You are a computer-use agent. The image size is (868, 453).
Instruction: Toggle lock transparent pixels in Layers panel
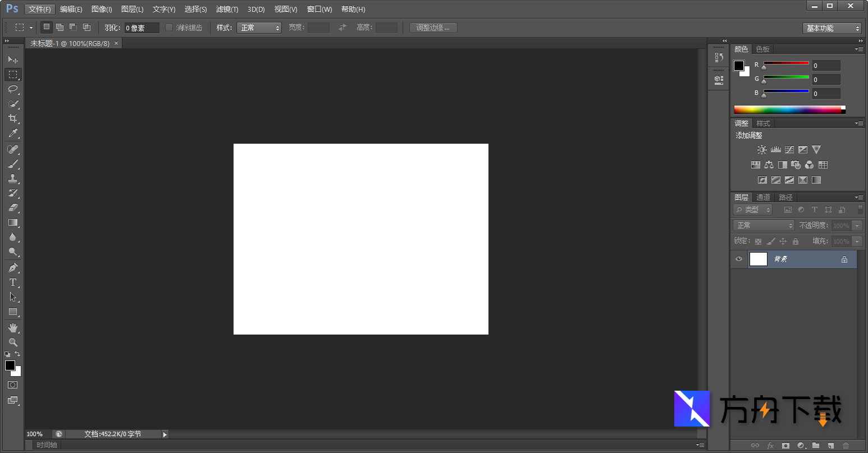757,241
